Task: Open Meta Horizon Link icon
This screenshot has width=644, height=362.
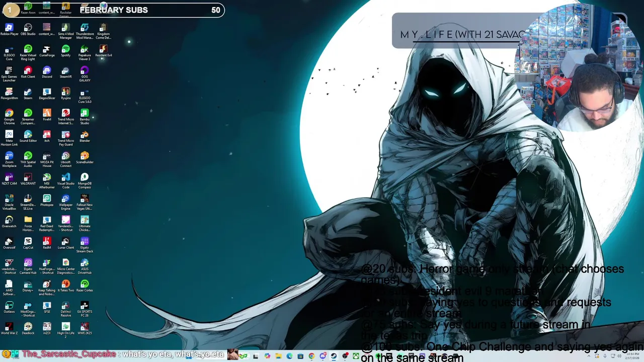Action: tap(9, 138)
